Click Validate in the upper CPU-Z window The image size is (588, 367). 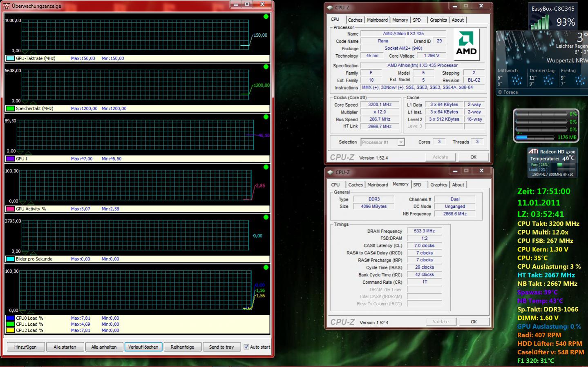click(x=440, y=157)
